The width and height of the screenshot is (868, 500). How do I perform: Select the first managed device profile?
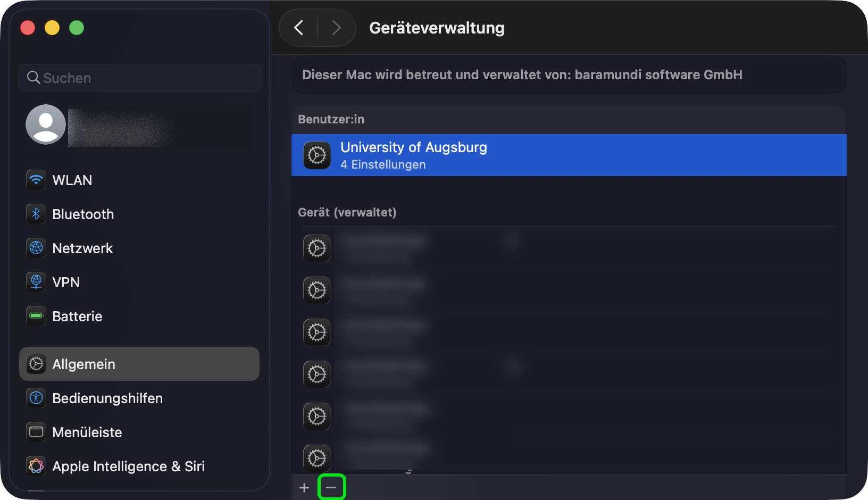coord(569,248)
